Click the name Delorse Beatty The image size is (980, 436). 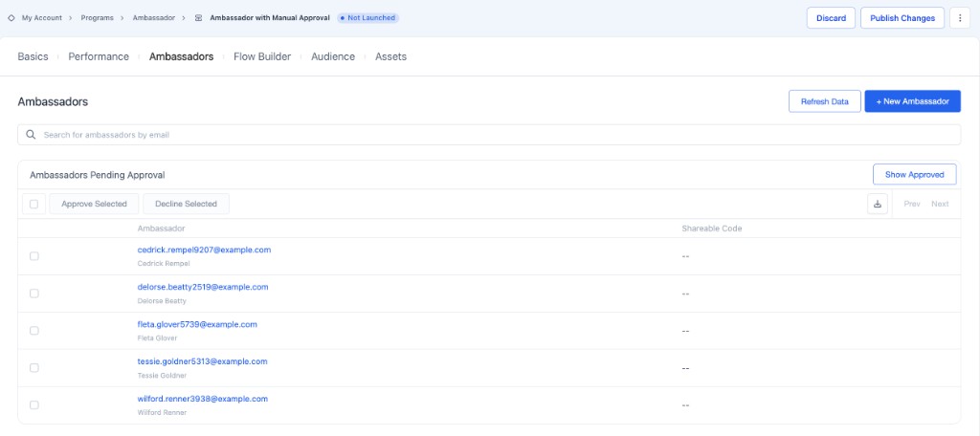pyautogui.click(x=162, y=301)
